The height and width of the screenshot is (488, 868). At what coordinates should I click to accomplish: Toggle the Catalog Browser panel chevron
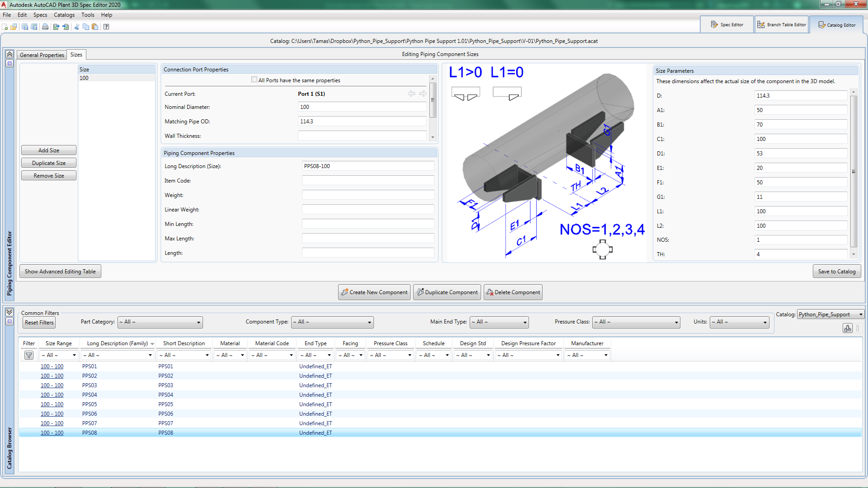coord(9,312)
